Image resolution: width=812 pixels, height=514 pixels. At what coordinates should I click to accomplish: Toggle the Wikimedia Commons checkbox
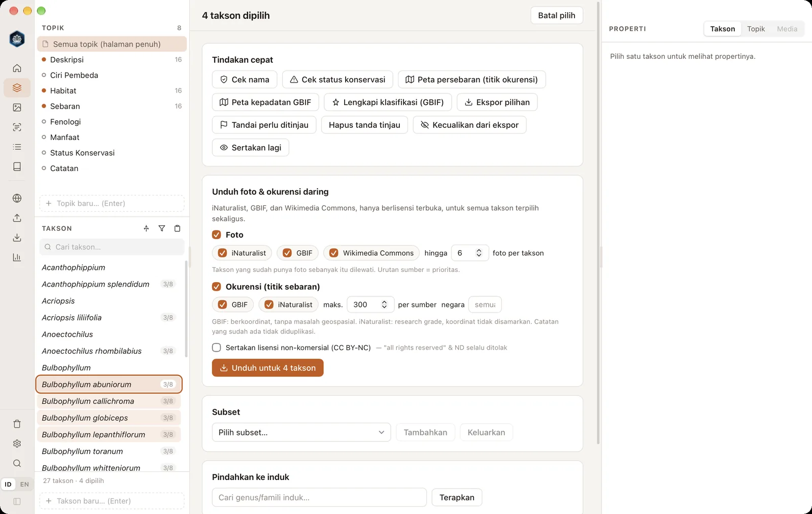(333, 253)
